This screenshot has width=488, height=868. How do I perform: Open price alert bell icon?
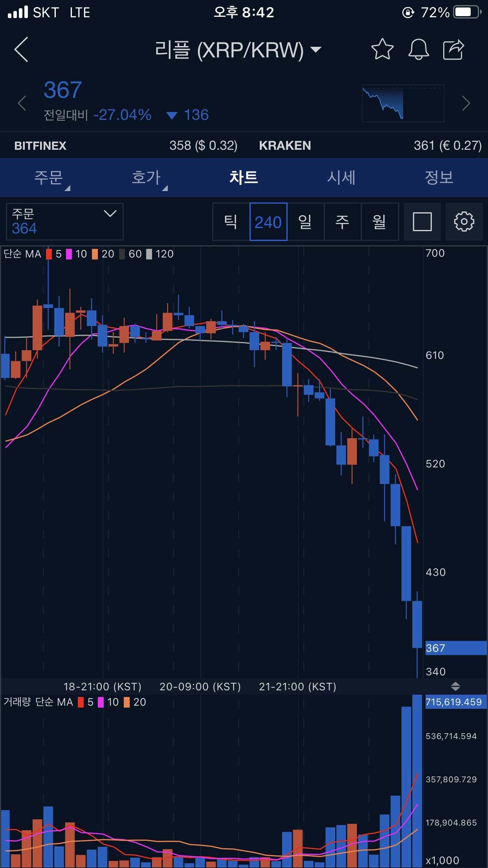click(418, 50)
